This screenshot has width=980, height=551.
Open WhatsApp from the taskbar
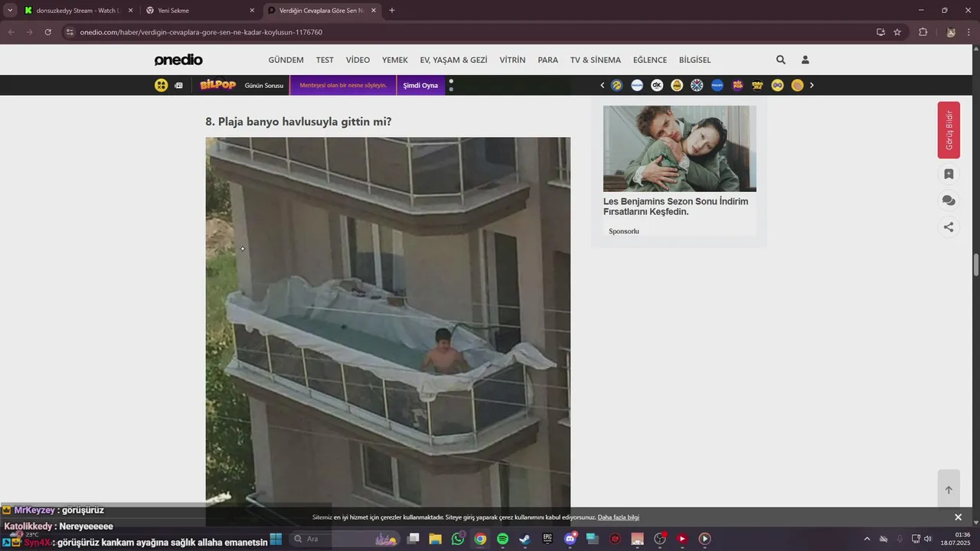(x=458, y=539)
